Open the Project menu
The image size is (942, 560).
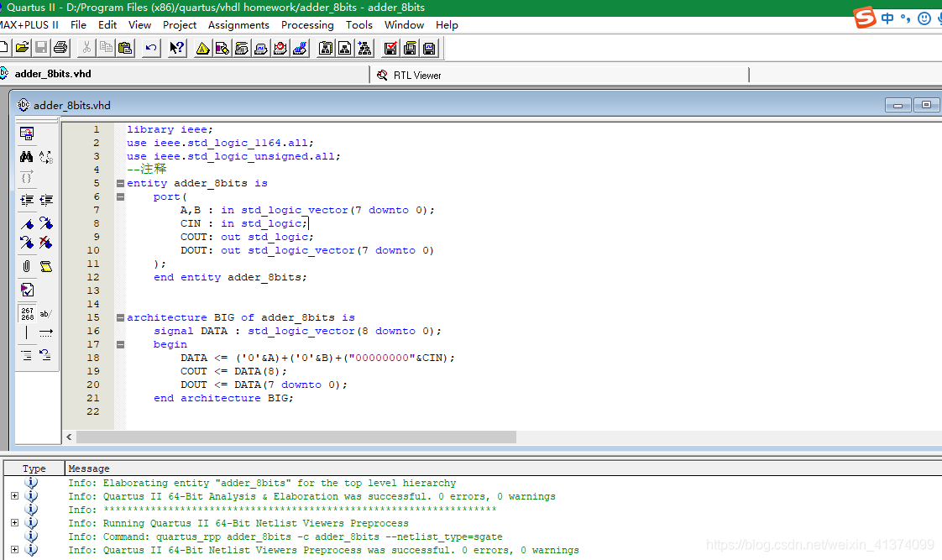pos(180,24)
